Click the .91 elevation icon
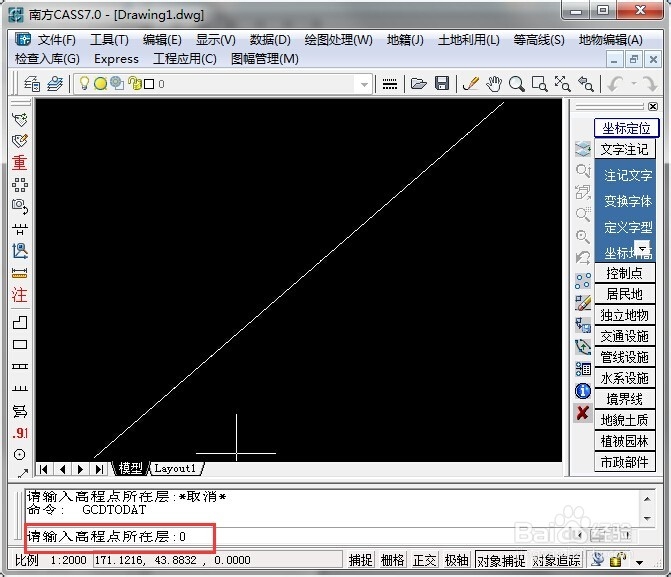The height and width of the screenshot is (577, 671). pos(20,433)
